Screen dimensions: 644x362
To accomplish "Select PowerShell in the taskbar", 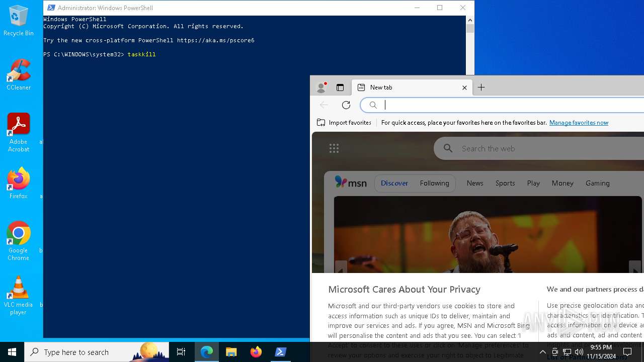I will [x=281, y=352].
